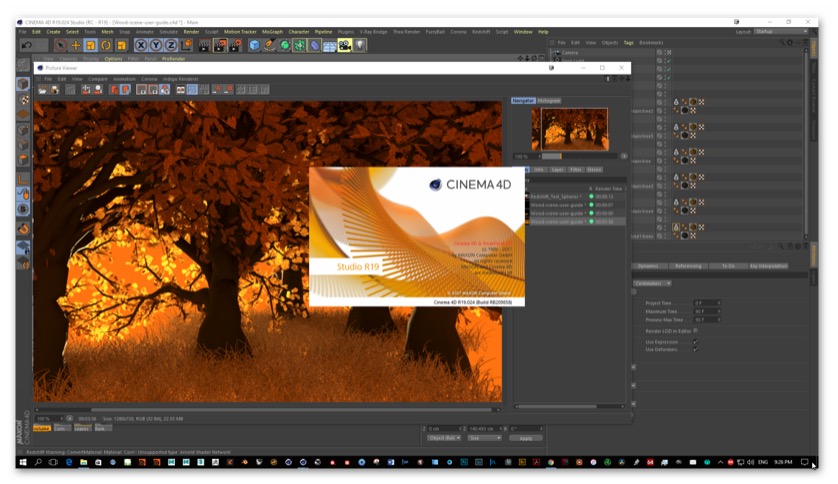Adjust the Navigator zoom slider
This screenshot has width=838, height=484.
[x=580, y=156]
